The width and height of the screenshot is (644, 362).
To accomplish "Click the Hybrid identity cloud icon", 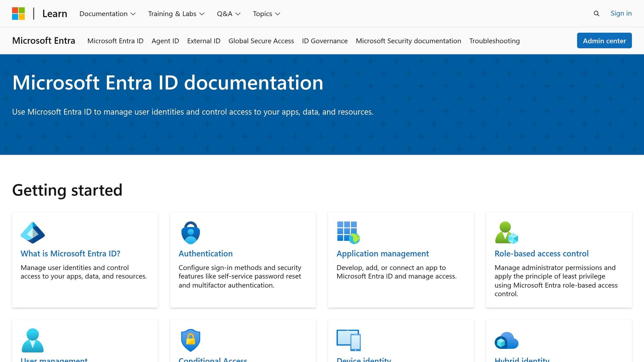I will [x=506, y=340].
